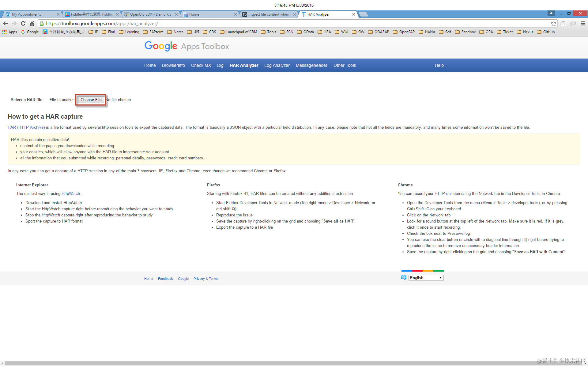Open the HttpWatch link

(71, 193)
